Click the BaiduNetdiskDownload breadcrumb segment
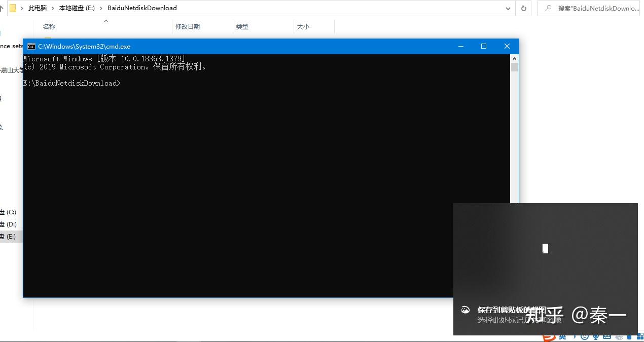Image resolution: width=644 pixels, height=342 pixels. click(142, 8)
